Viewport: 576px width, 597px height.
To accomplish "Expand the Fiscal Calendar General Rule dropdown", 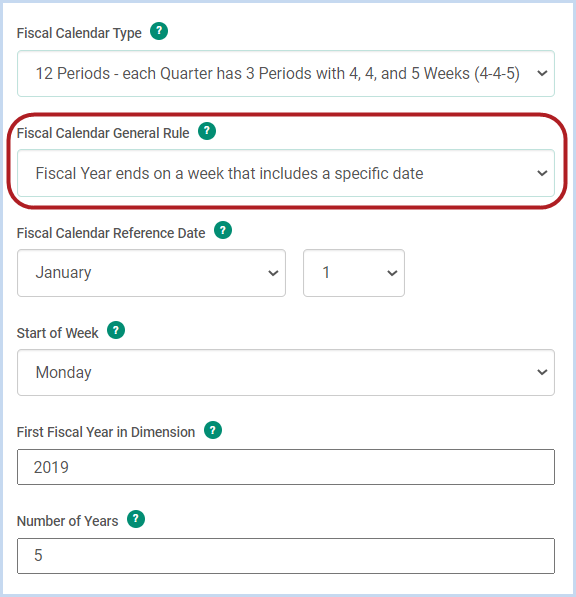I will coord(286,173).
